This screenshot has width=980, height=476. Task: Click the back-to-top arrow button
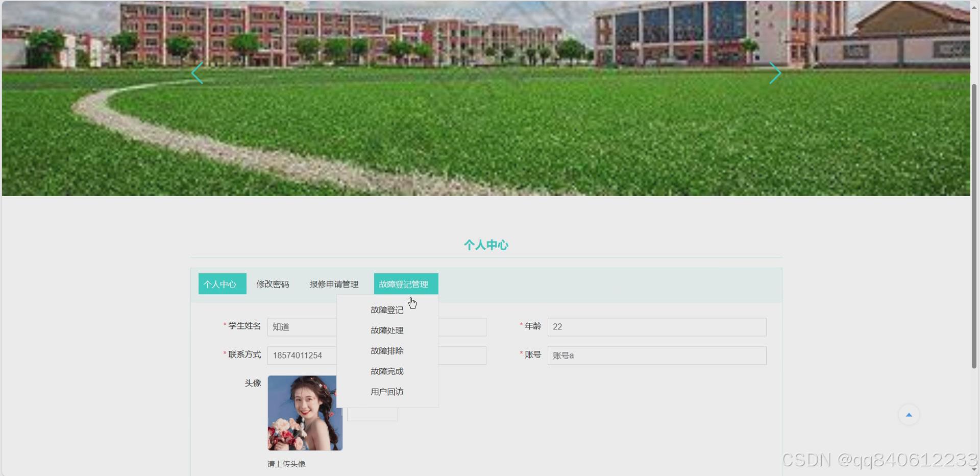(909, 415)
